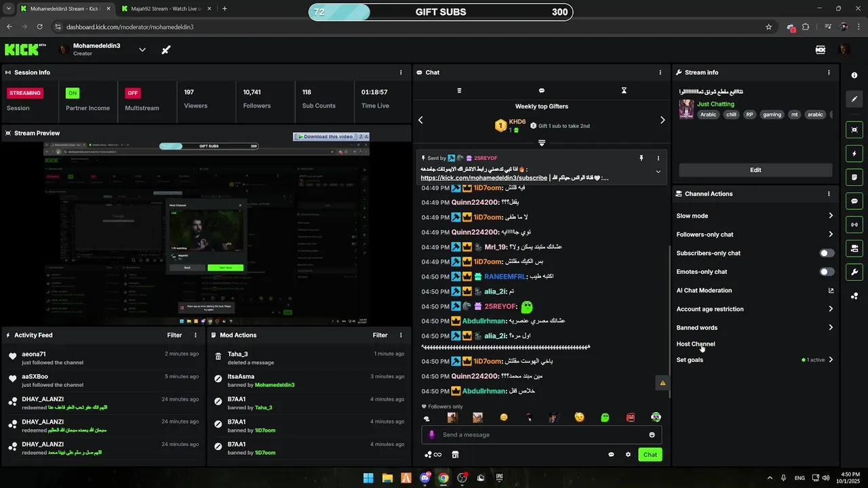The width and height of the screenshot is (868, 488).
Task: Click channel points infinity icon
Action: pyautogui.click(x=433, y=455)
